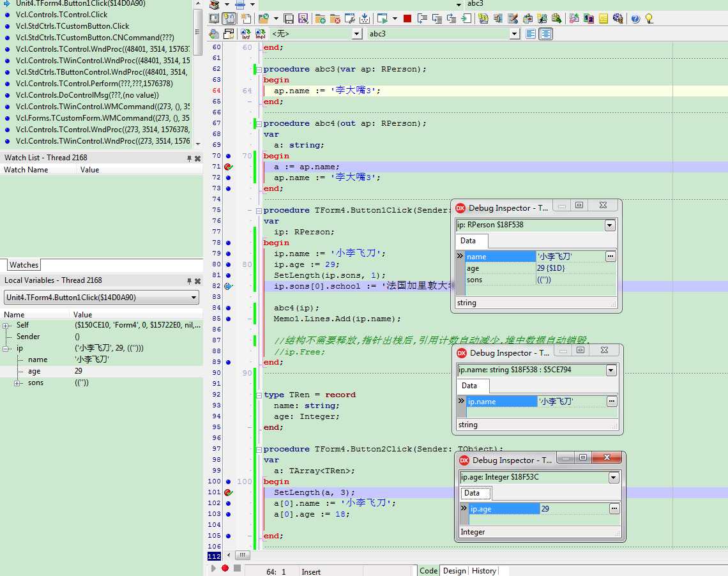This screenshot has height=576, width=728.
Task: Open the abc3 method dropdown in the editor
Action: (514, 34)
